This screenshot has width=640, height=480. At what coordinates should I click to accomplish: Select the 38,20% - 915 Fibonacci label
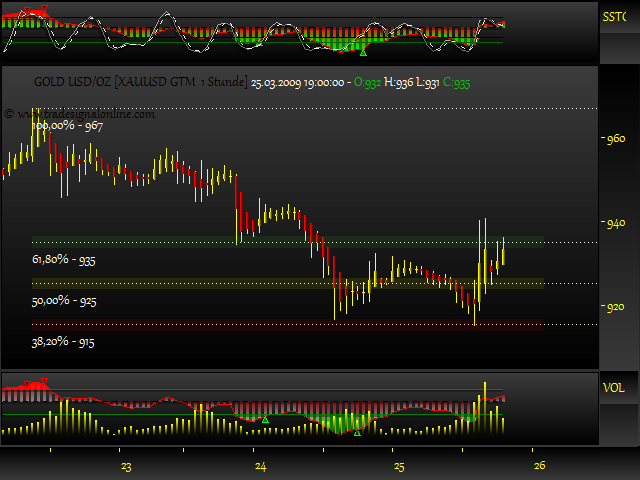coord(64,342)
